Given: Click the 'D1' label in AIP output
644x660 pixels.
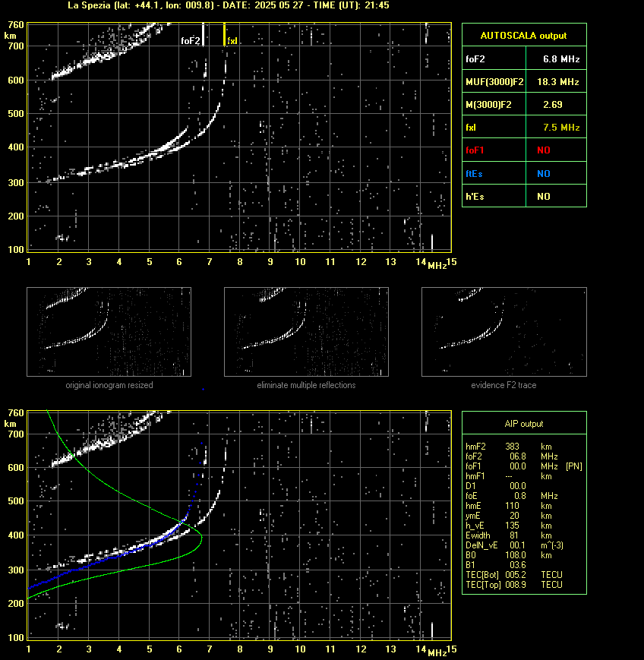Looking at the screenshot, I should [471, 486].
